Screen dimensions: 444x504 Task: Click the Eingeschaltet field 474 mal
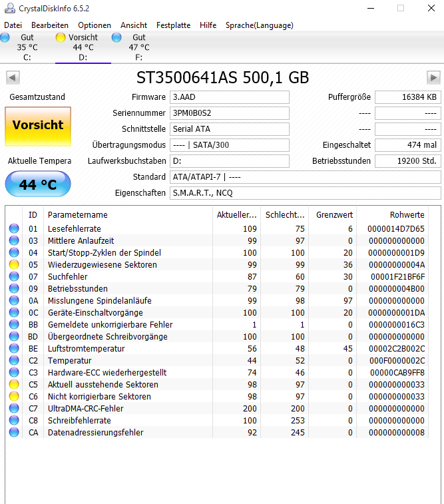408,145
